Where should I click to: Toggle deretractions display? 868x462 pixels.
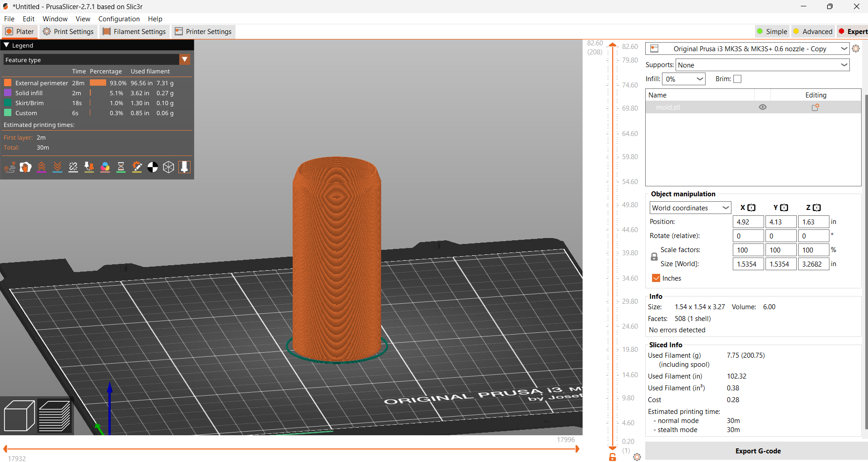click(57, 167)
